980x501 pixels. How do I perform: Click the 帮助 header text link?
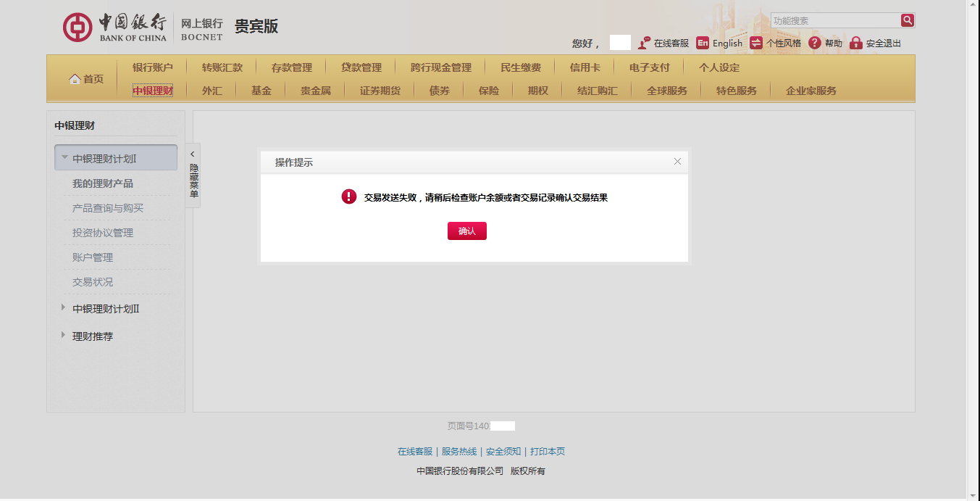(x=834, y=44)
